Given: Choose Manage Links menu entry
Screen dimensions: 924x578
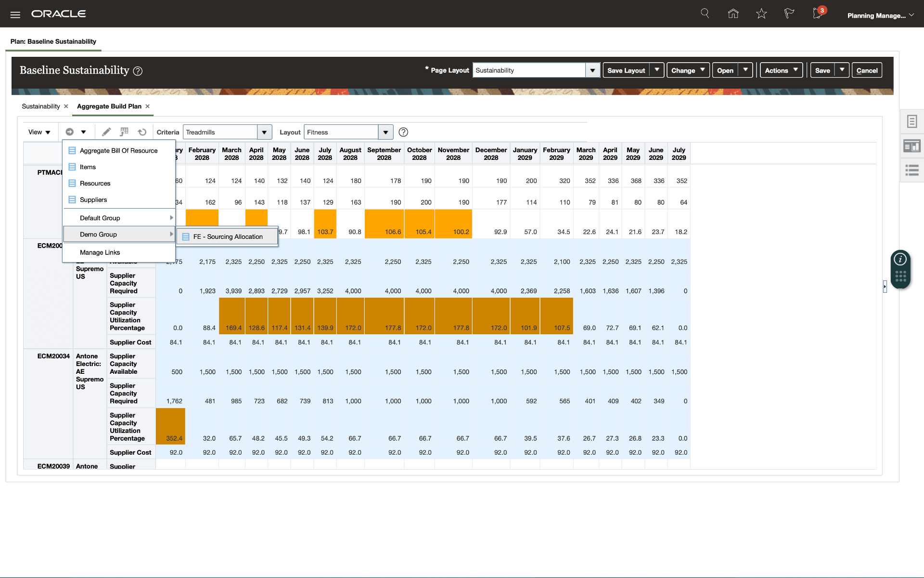Looking at the screenshot, I should (x=100, y=252).
